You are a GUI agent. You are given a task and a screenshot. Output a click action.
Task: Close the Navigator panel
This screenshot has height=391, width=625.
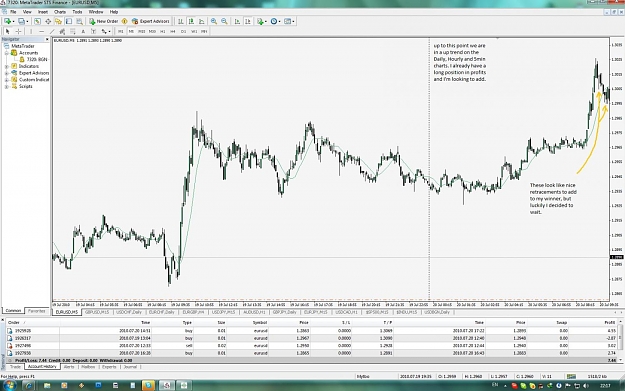tap(47, 39)
